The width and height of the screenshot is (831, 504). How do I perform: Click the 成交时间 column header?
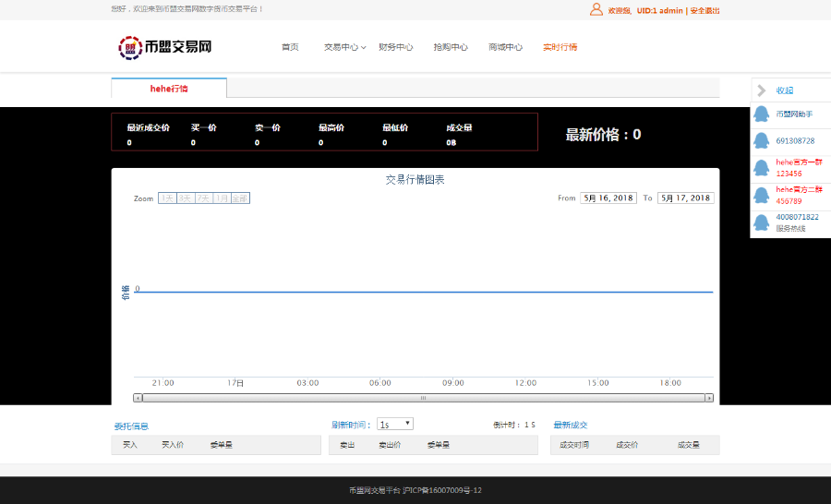574,445
